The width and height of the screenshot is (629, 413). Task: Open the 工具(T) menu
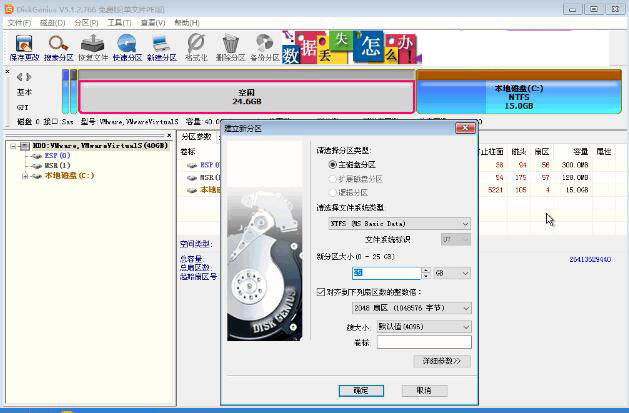[x=120, y=23]
